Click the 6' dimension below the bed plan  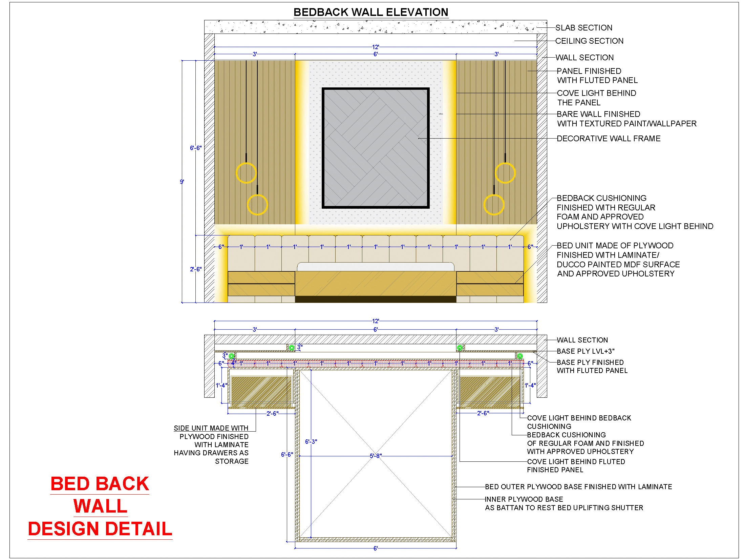click(x=376, y=548)
